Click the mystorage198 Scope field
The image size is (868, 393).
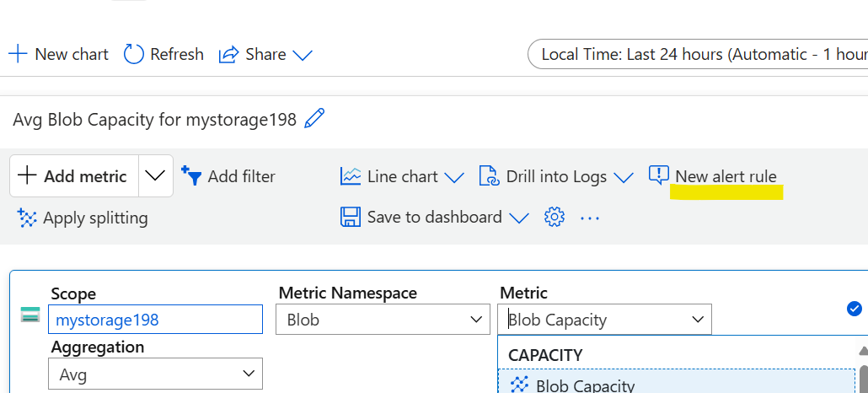[x=156, y=320]
